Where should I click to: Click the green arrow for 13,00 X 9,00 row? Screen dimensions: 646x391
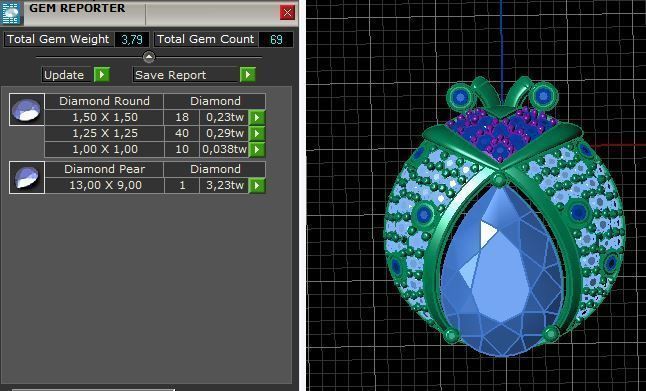(257, 185)
